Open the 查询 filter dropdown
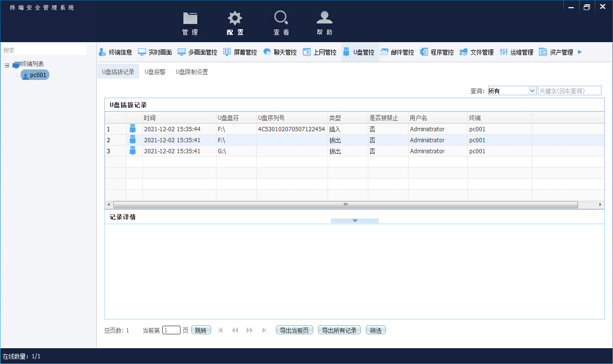 (x=532, y=91)
